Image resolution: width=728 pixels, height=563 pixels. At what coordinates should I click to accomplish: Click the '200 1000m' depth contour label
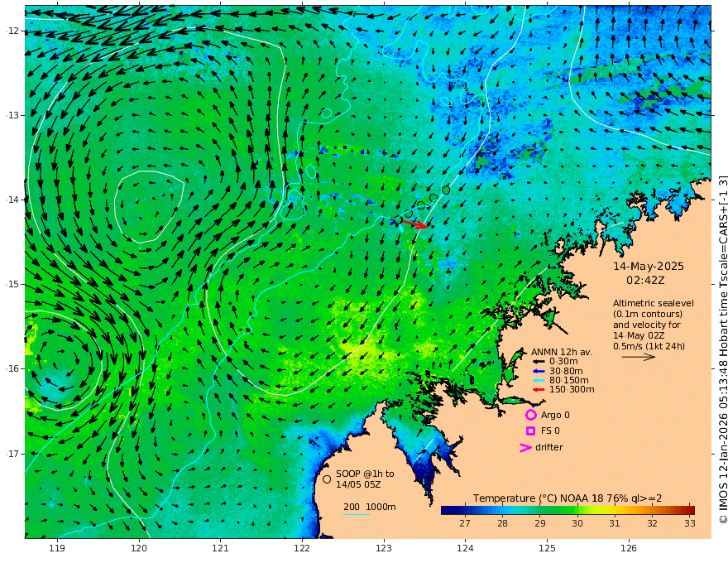tap(370, 507)
